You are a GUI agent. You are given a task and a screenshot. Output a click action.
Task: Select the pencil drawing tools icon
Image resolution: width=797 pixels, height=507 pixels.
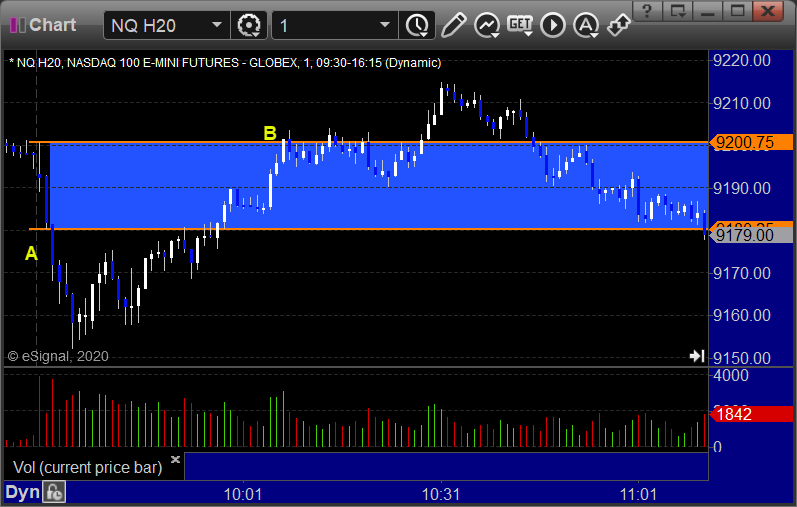pyautogui.click(x=453, y=25)
